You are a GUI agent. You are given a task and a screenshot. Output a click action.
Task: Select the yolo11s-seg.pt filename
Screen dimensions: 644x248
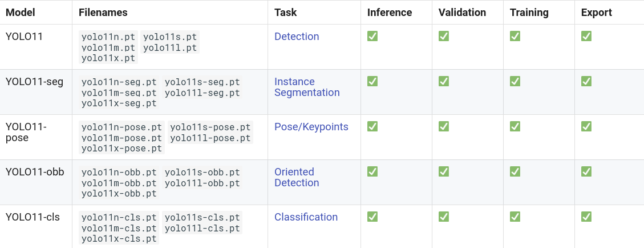click(x=202, y=82)
